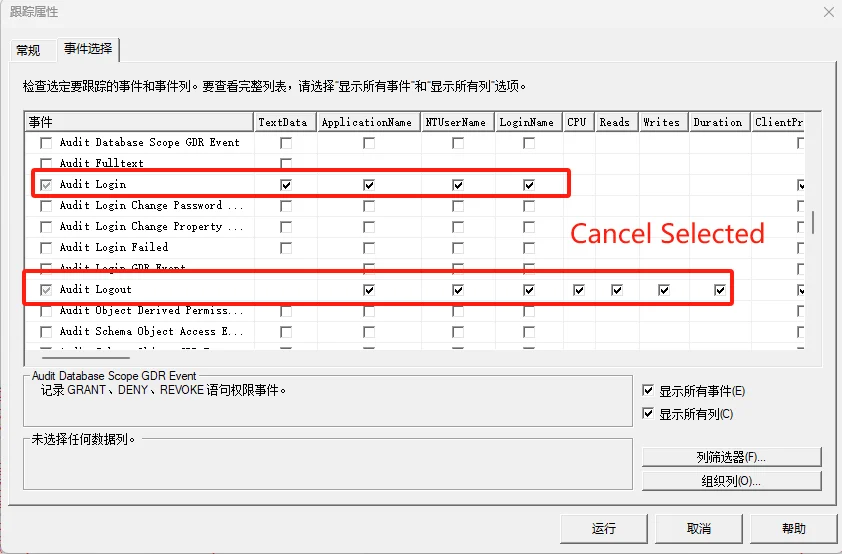Click the 组织列(O)... button
This screenshot has width=842, height=554.
[x=731, y=481]
